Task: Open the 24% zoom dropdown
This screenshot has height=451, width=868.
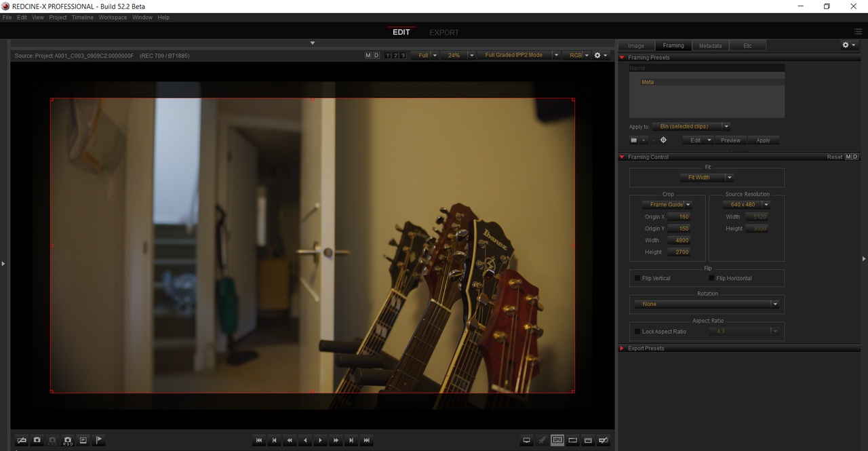Action: (x=459, y=56)
